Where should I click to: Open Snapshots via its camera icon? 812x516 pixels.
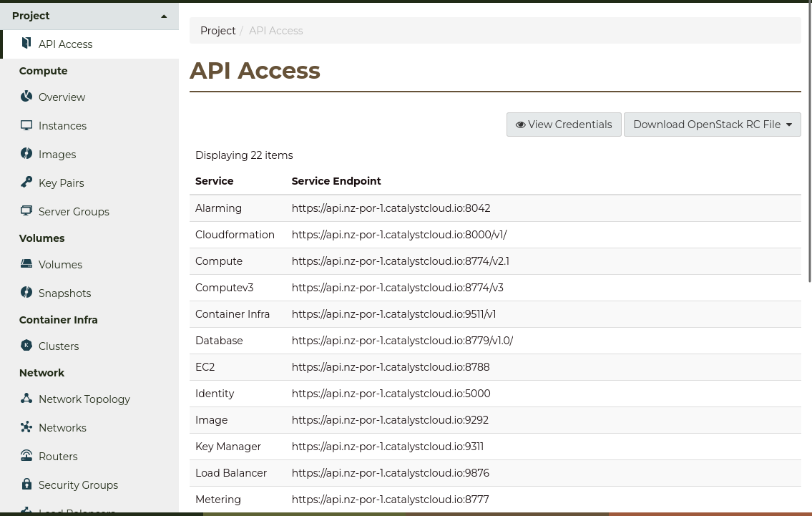tap(26, 292)
